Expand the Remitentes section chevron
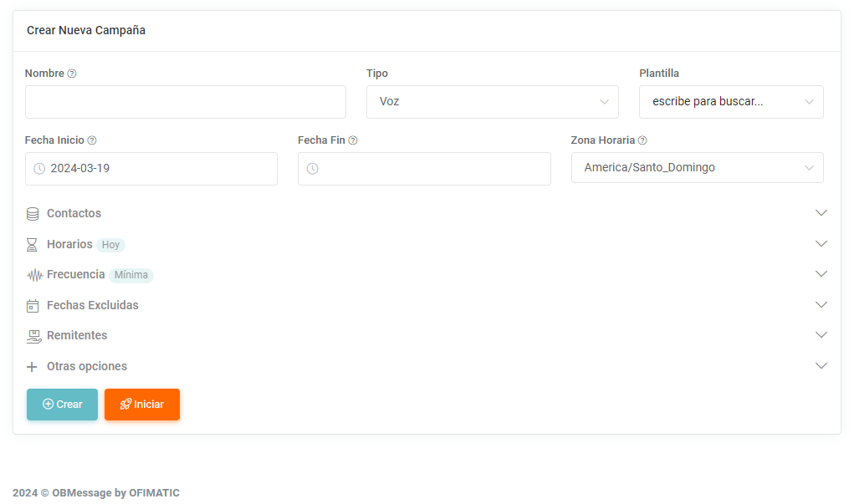This screenshot has height=504, width=859. 821,335
